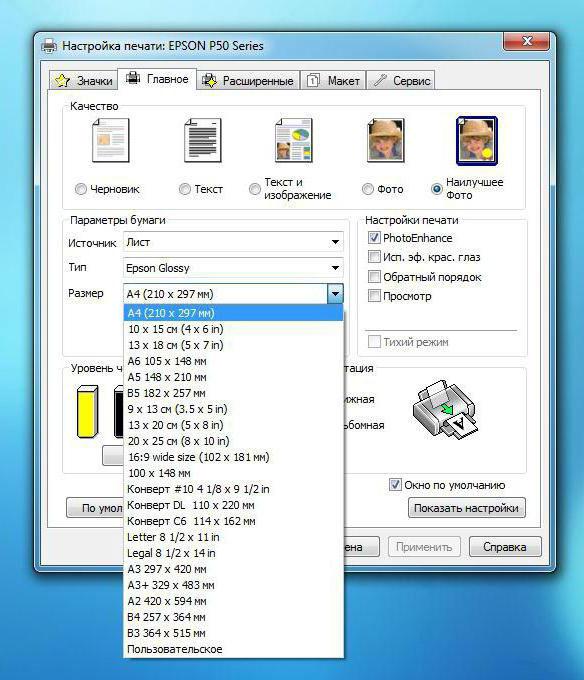The width and height of the screenshot is (584, 680).
Task: Switch to the Расширенные tab
Action: (248, 81)
